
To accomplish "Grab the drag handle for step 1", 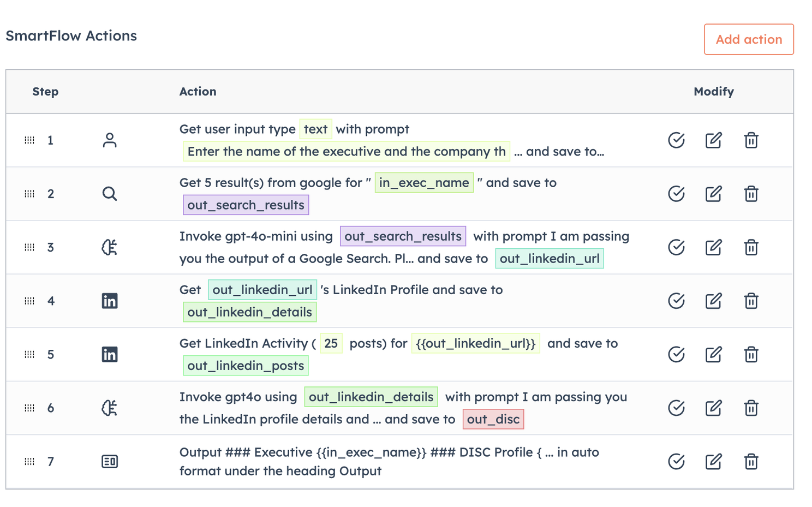I will coord(29,140).
